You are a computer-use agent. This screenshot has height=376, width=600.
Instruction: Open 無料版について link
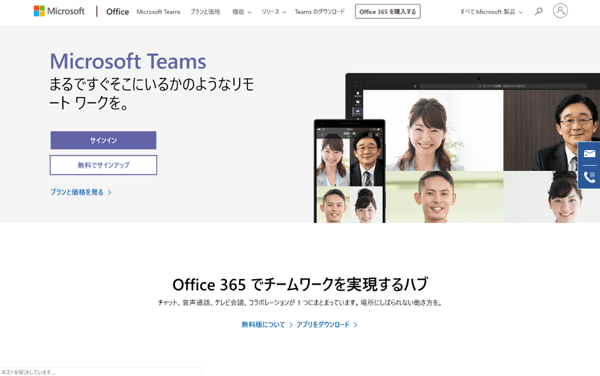coord(267,324)
